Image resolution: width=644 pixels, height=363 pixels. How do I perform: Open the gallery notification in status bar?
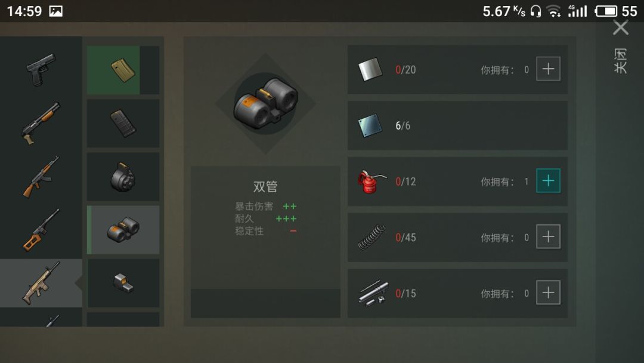[x=56, y=11]
